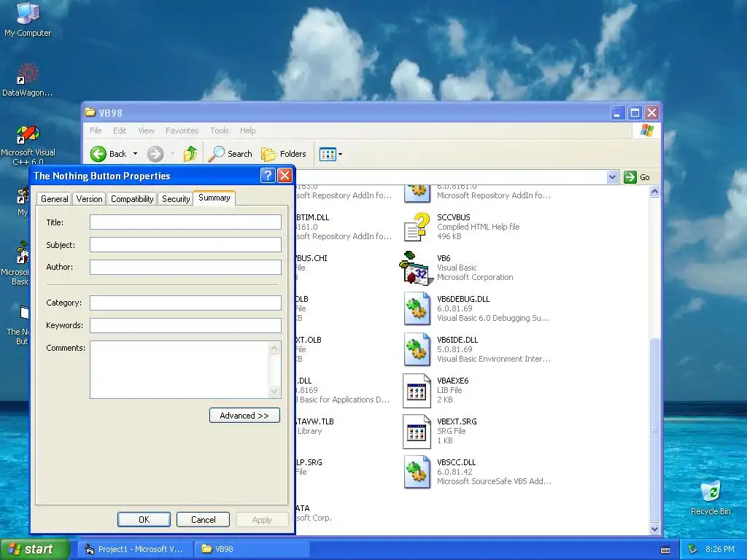
Task: Open the DataWagon desktop shortcut
Action: 28,80
